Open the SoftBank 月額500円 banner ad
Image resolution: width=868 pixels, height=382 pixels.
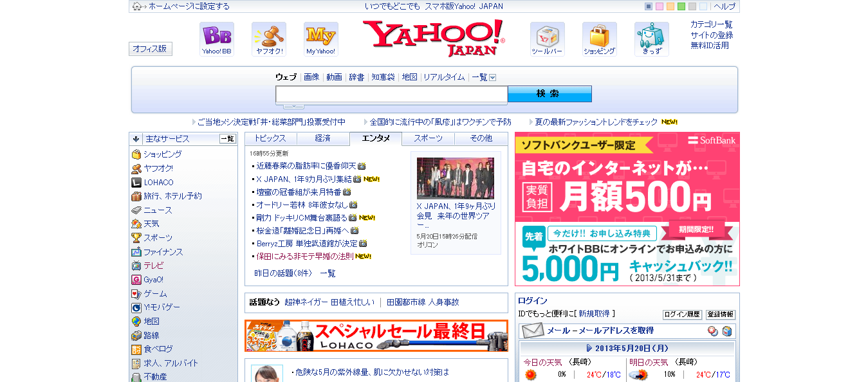click(x=627, y=209)
